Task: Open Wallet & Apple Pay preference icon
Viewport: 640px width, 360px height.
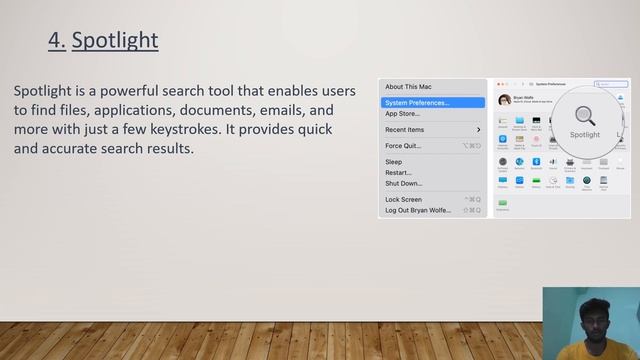Action: [520, 139]
